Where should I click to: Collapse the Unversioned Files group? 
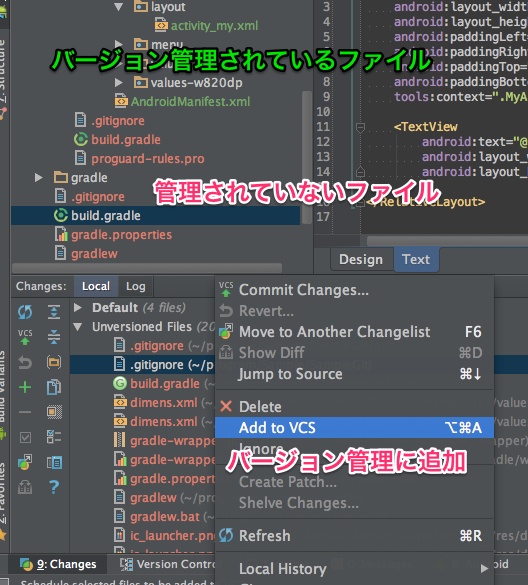(x=78, y=327)
